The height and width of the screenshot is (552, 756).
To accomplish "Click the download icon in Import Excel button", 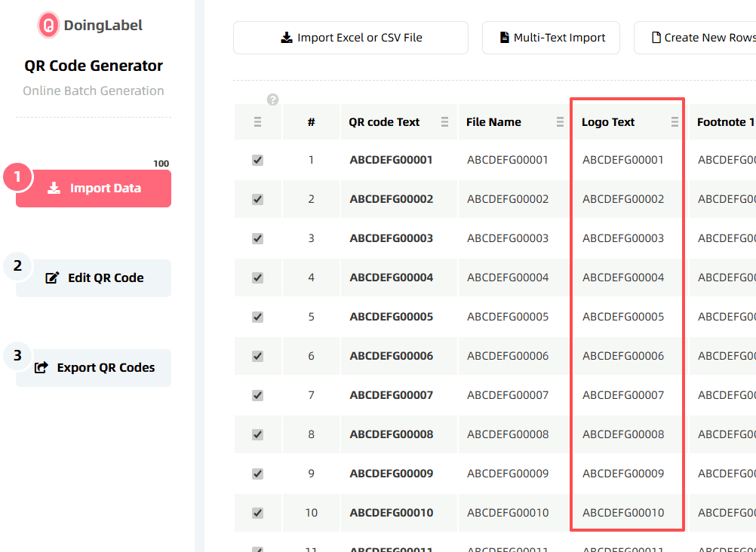I will pyautogui.click(x=287, y=38).
